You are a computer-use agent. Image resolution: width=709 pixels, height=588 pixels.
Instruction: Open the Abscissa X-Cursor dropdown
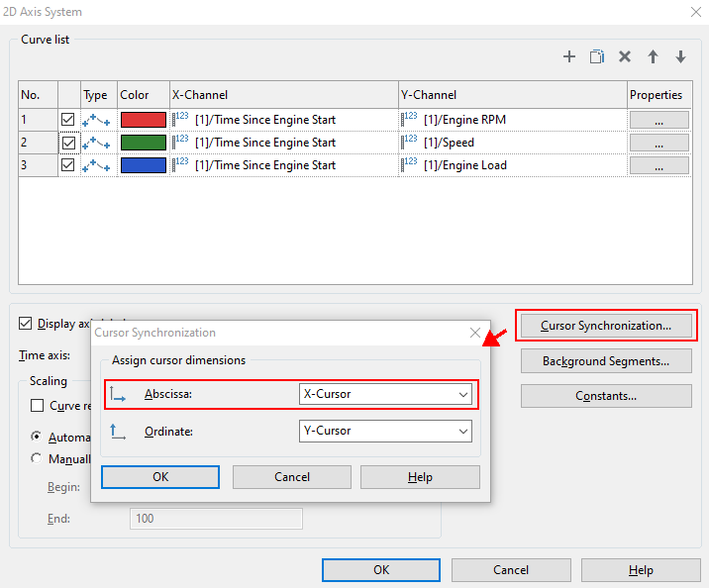point(385,394)
